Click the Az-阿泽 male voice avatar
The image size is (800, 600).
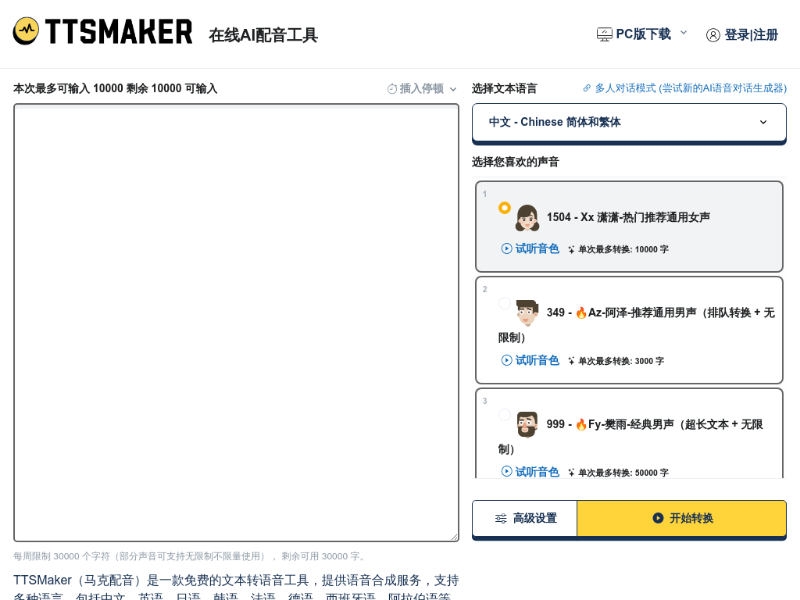pos(527,313)
